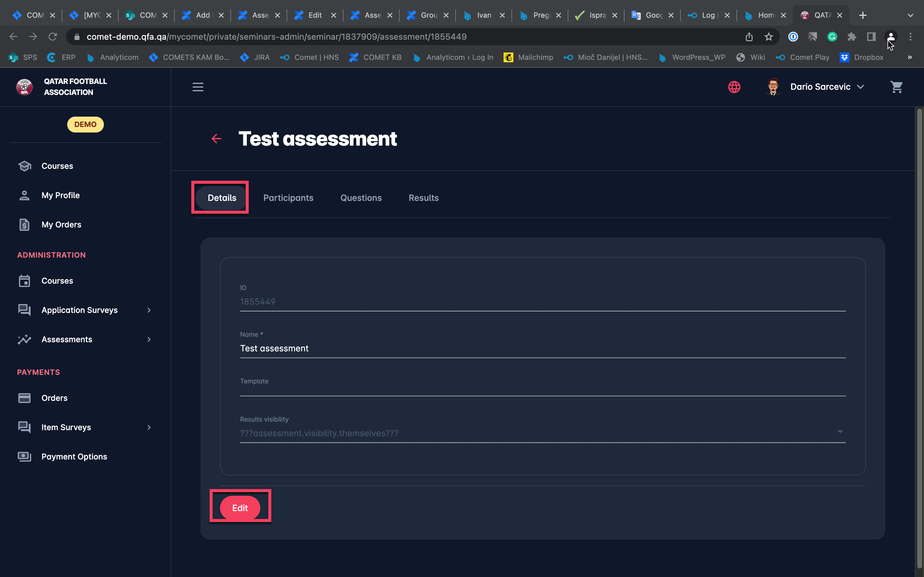Click the Name input field
Image resolution: width=924 pixels, height=577 pixels.
(542, 348)
